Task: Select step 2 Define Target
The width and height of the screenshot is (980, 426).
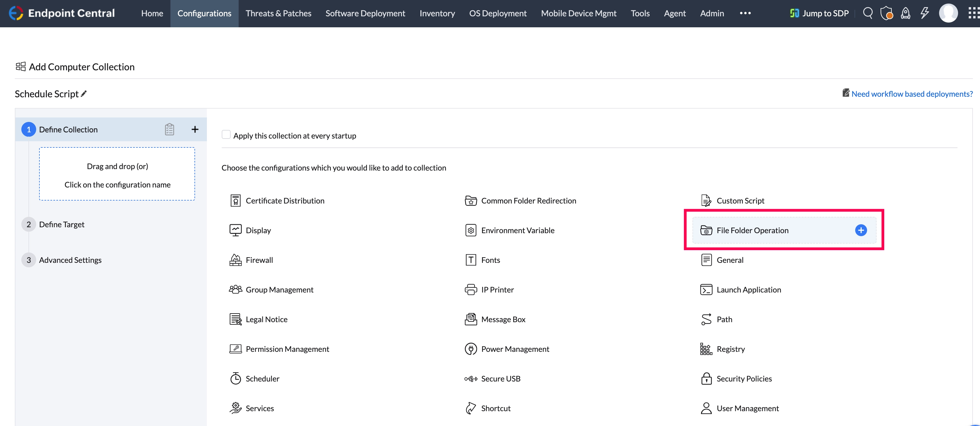Action: (62, 224)
